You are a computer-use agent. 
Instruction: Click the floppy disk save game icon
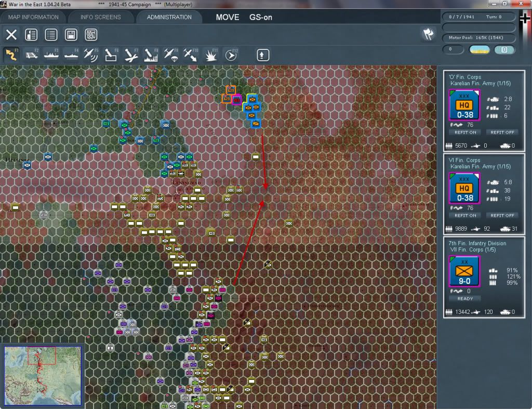point(71,35)
